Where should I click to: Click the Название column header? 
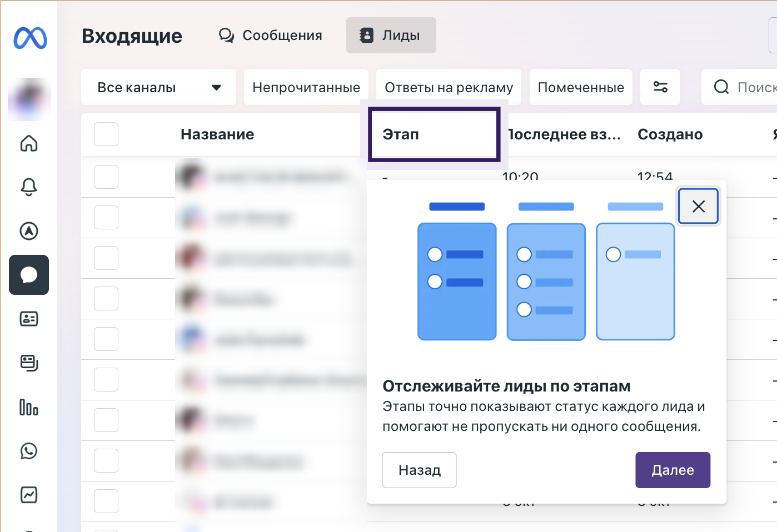tap(217, 134)
